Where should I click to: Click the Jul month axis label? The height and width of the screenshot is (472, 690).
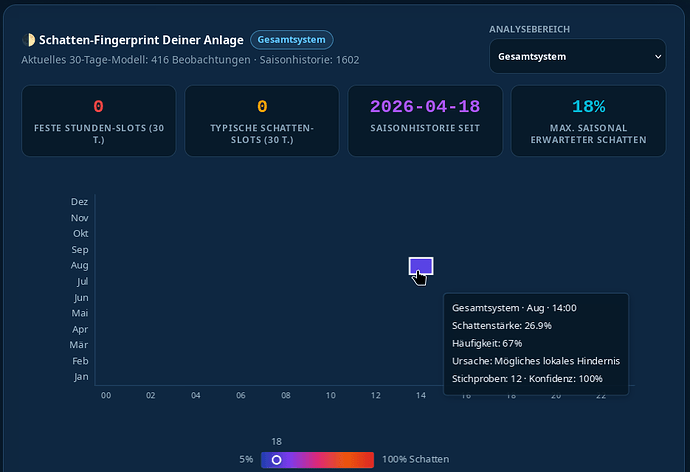(82, 281)
